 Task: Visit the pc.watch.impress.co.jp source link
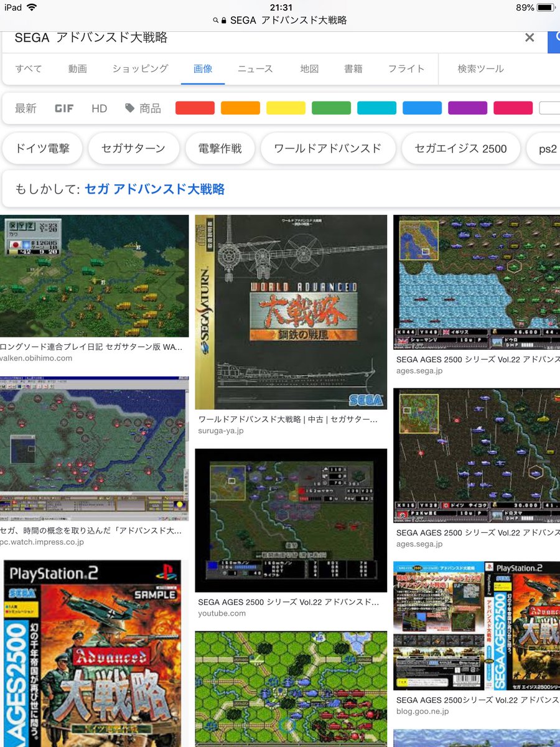(x=42, y=542)
